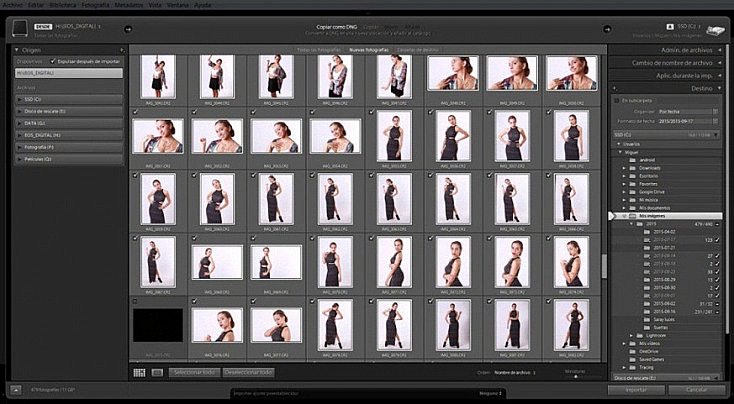Image resolution: width=734 pixels, height=404 pixels.
Task: Select 'Nuevas fotografías' tab
Action: tap(369, 50)
